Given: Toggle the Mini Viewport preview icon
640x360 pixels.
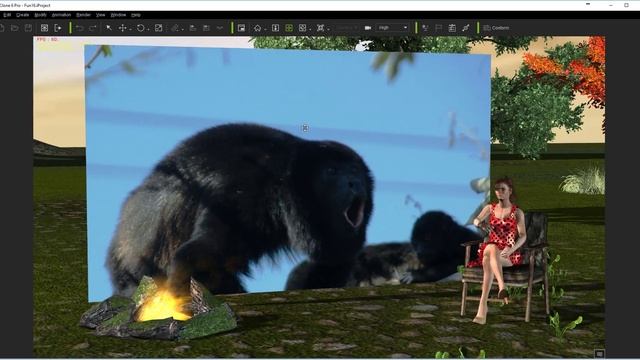Looking at the screenshot, I should point(241,28).
